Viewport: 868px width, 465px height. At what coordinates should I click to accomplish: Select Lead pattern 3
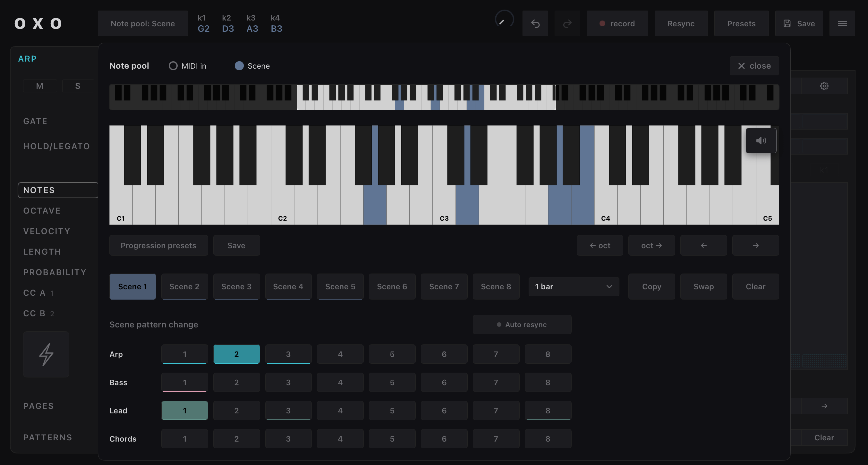click(x=288, y=411)
